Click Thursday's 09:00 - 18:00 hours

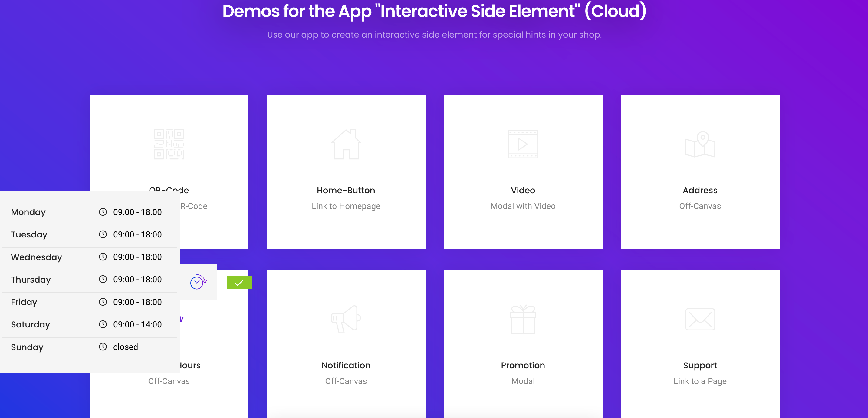137,279
